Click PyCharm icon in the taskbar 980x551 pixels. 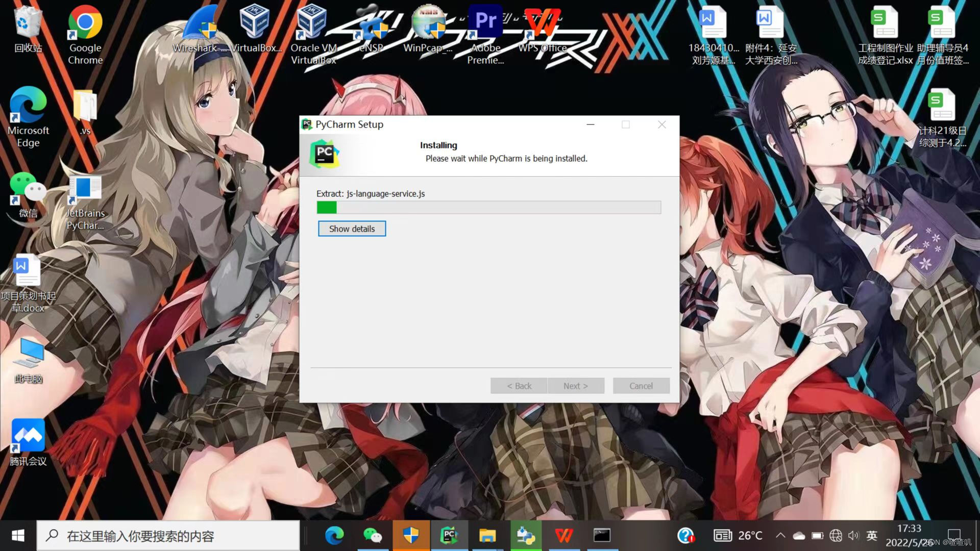tap(449, 535)
